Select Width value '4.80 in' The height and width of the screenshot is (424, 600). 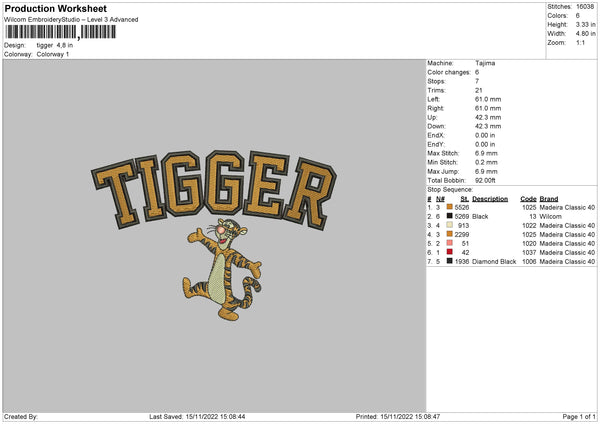585,34
